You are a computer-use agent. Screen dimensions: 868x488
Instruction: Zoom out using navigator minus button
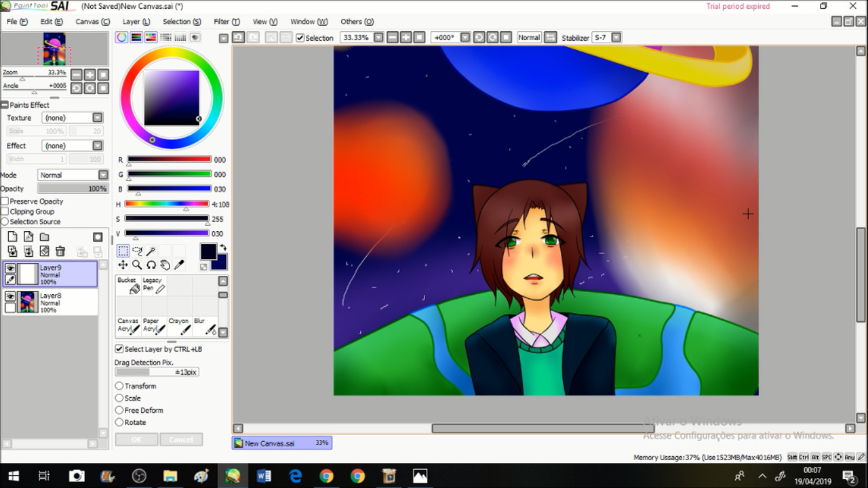(77, 75)
